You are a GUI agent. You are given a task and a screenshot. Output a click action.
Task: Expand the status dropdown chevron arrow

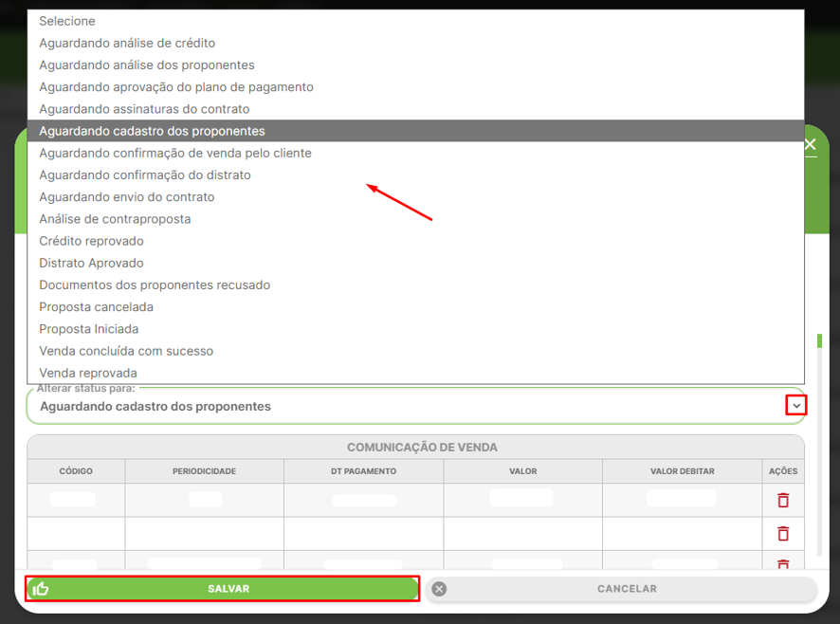[x=796, y=405]
